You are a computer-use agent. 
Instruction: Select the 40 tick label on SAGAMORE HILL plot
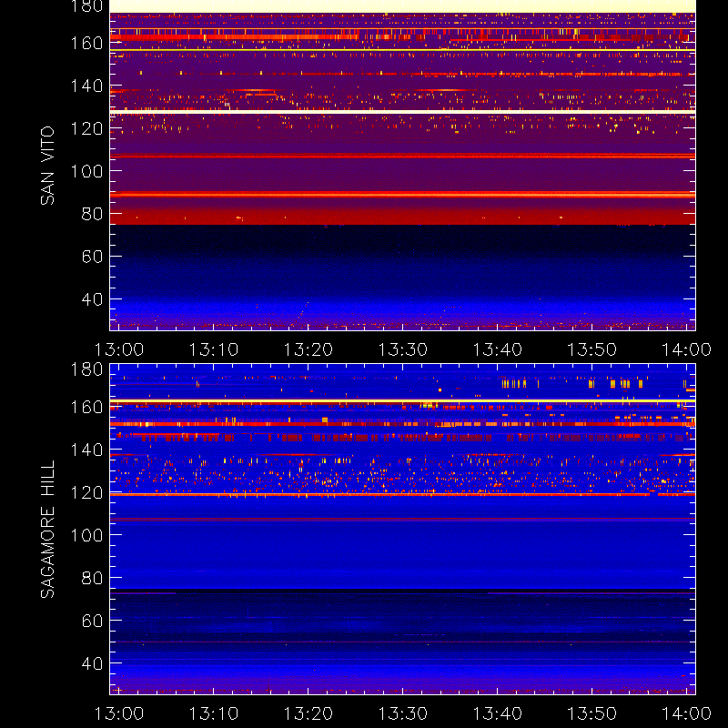coord(92,663)
